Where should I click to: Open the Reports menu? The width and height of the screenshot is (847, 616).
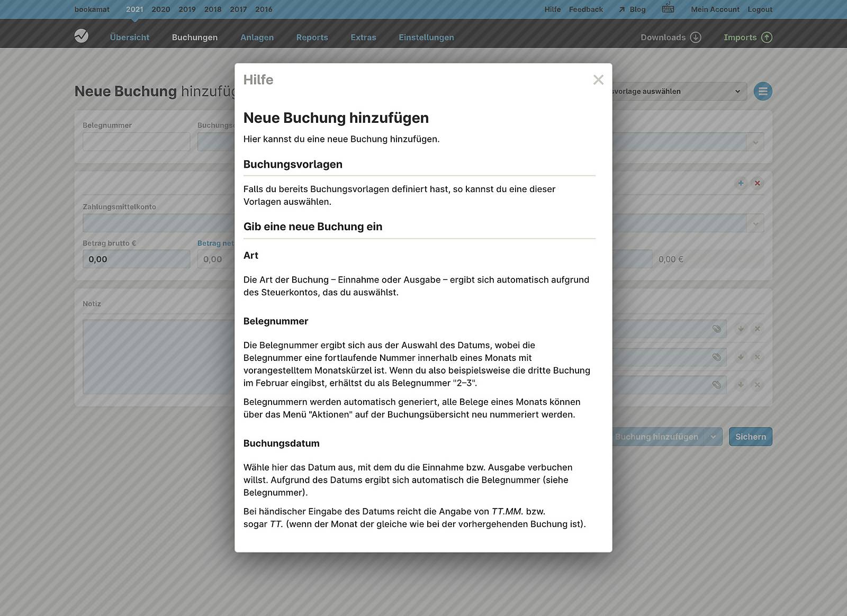tap(312, 38)
